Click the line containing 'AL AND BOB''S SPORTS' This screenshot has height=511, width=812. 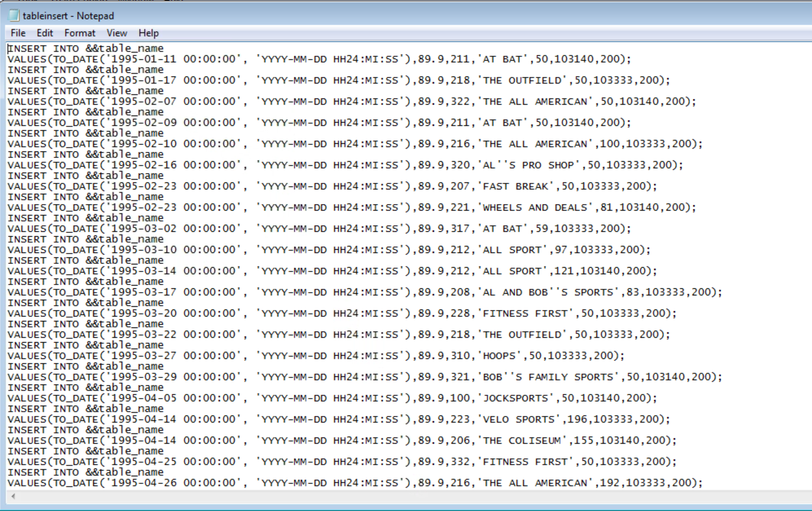pyautogui.click(x=365, y=292)
